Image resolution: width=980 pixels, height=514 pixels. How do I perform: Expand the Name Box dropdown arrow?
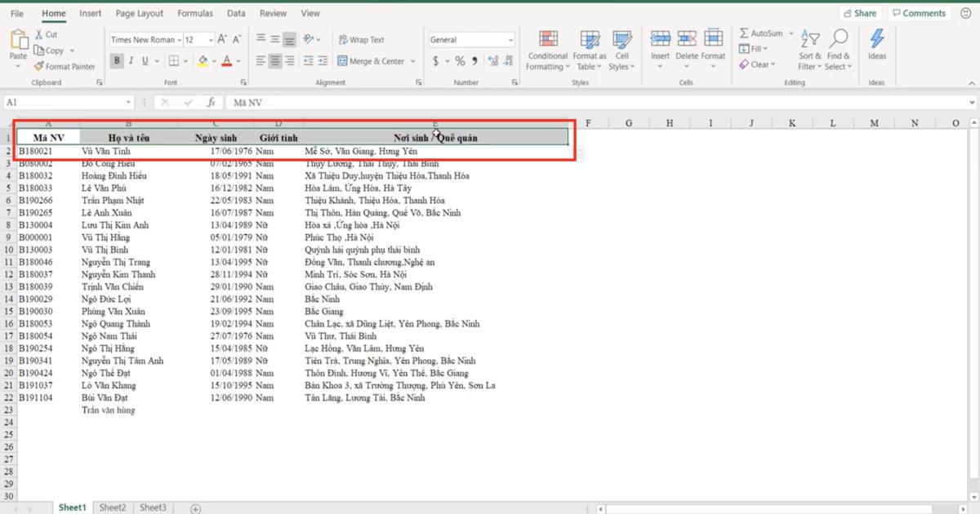tap(128, 103)
